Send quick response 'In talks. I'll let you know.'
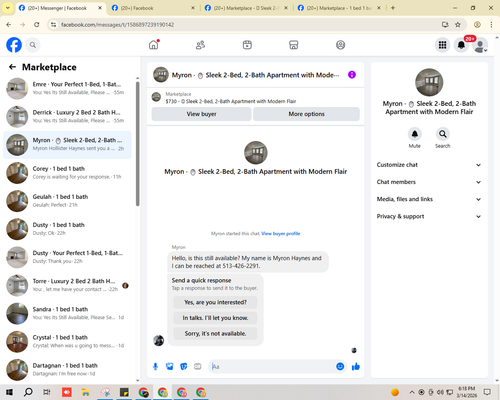500x400 pixels. (215, 318)
